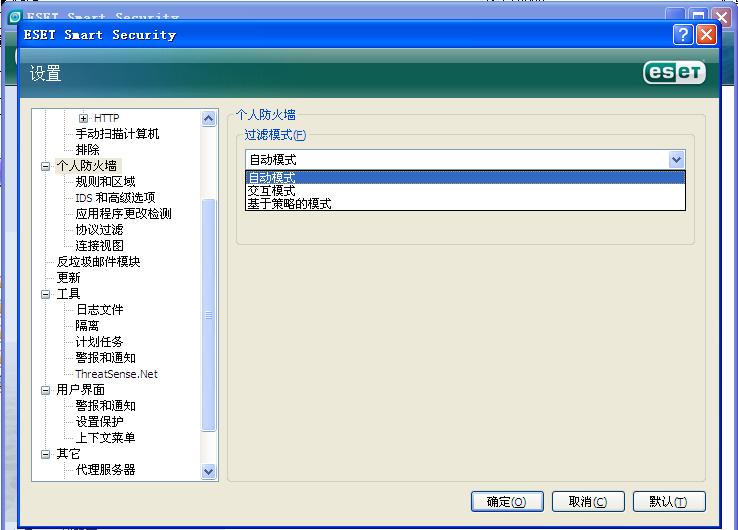Select 其它 in the tree
The image size is (738, 530).
68,454
